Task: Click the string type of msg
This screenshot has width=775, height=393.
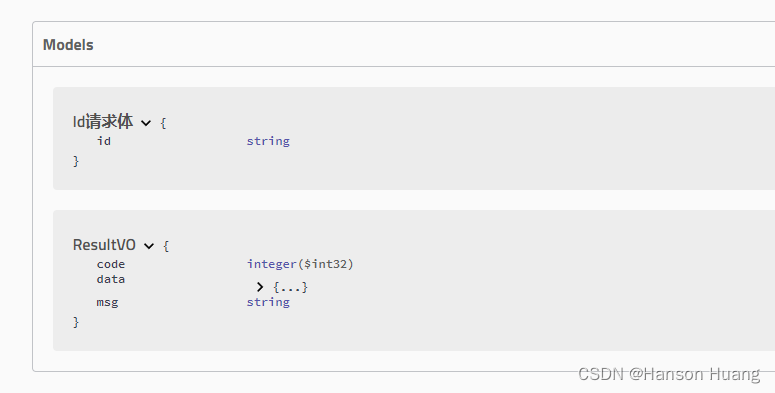Action: [268, 302]
